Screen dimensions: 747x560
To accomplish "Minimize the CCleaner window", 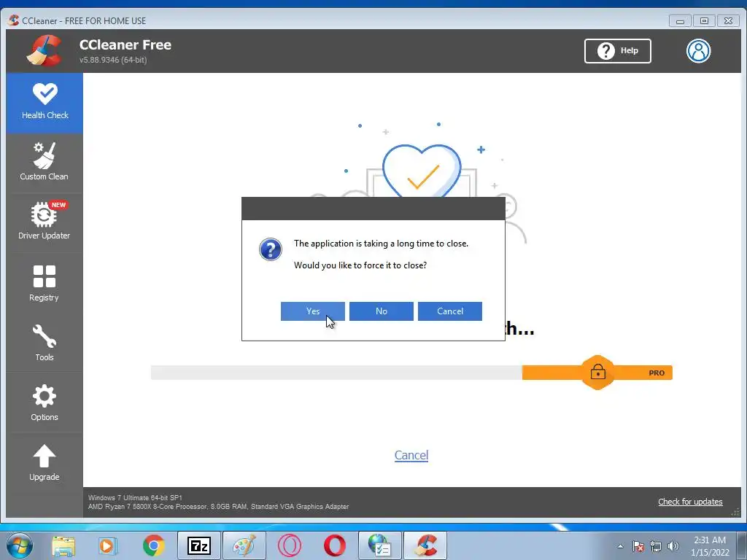I will [x=680, y=21].
